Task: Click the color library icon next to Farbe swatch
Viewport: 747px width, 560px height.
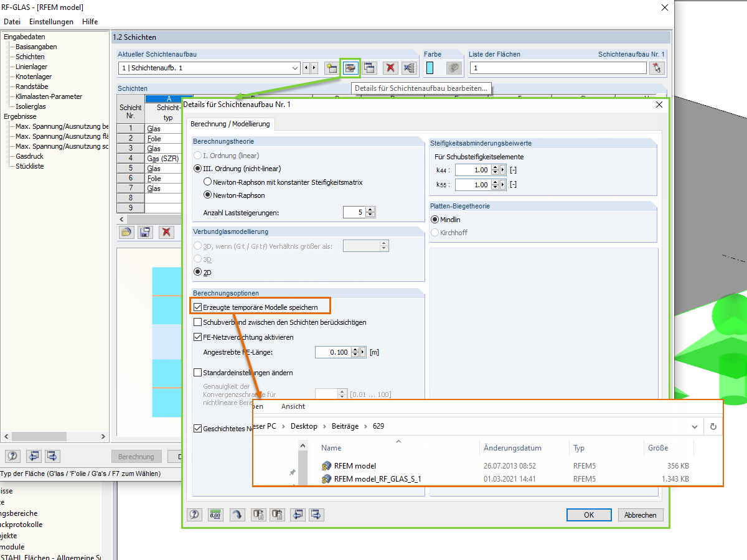Action: tap(454, 68)
